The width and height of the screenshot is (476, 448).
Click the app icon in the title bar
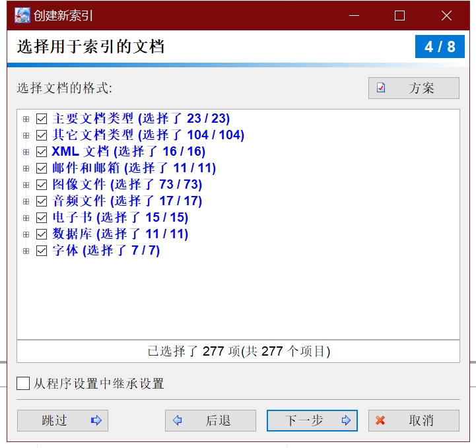[22, 15]
